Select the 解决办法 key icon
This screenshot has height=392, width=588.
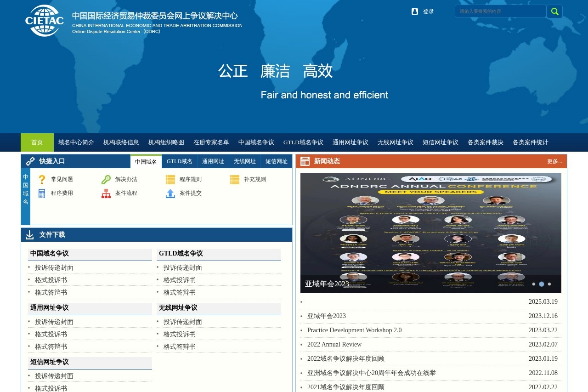coord(106,179)
